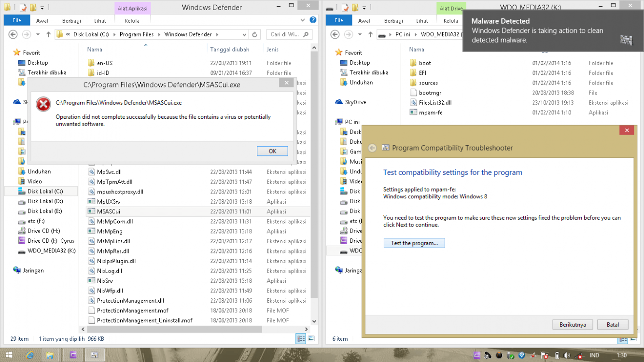Viewport: 644px width, 362px height.
Task: Select MSASCui application in file list
Action: (108, 211)
